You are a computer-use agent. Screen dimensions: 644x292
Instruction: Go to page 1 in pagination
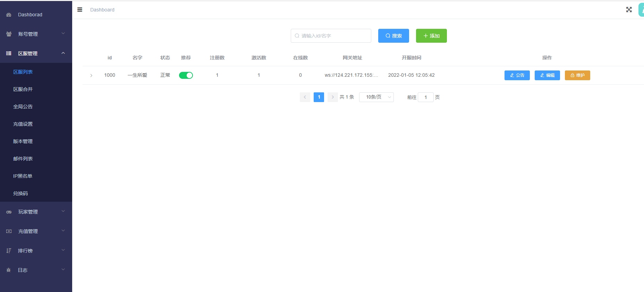click(319, 97)
